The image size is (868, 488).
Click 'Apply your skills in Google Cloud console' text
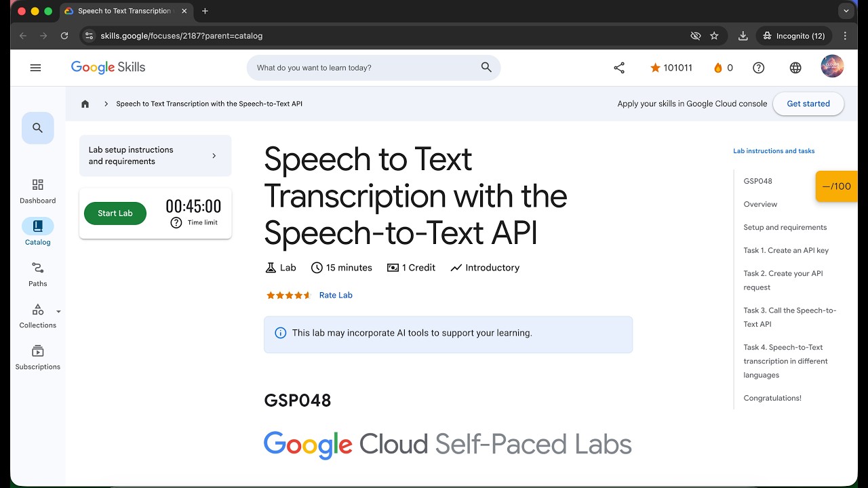pos(692,104)
